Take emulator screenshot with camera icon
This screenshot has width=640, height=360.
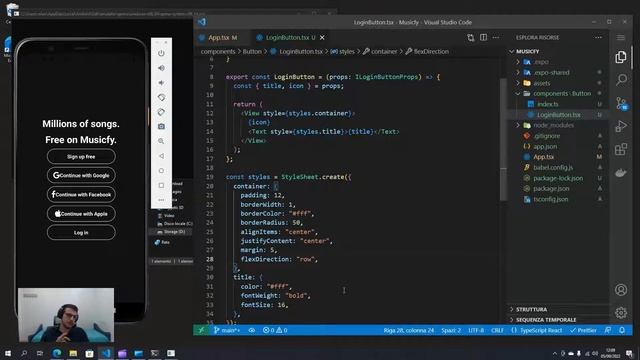(x=161, y=127)
